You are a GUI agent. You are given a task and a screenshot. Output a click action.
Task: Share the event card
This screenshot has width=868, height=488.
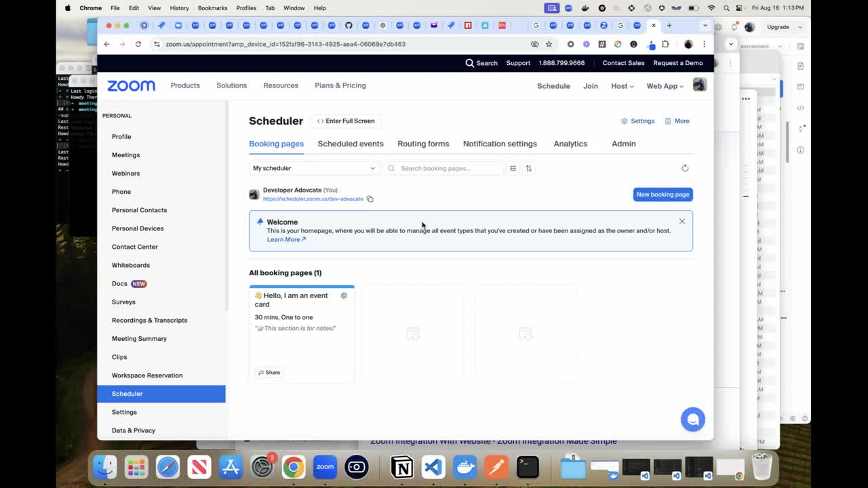(269, 373)
